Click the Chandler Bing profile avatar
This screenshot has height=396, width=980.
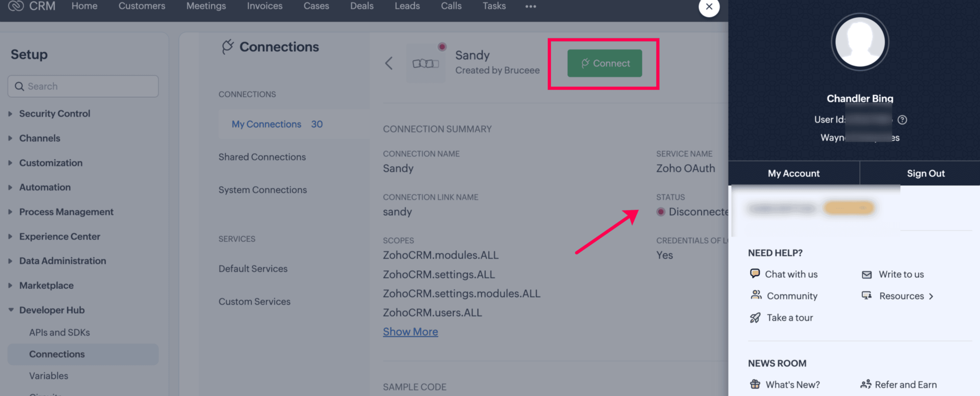859,42
